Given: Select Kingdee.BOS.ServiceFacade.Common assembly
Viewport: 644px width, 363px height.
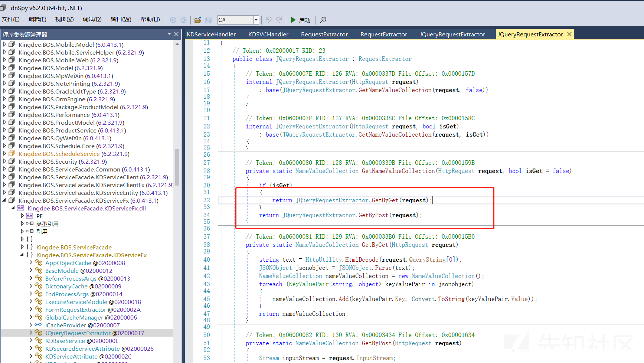Looking at the screenshot, I should (x=84, y=169).
